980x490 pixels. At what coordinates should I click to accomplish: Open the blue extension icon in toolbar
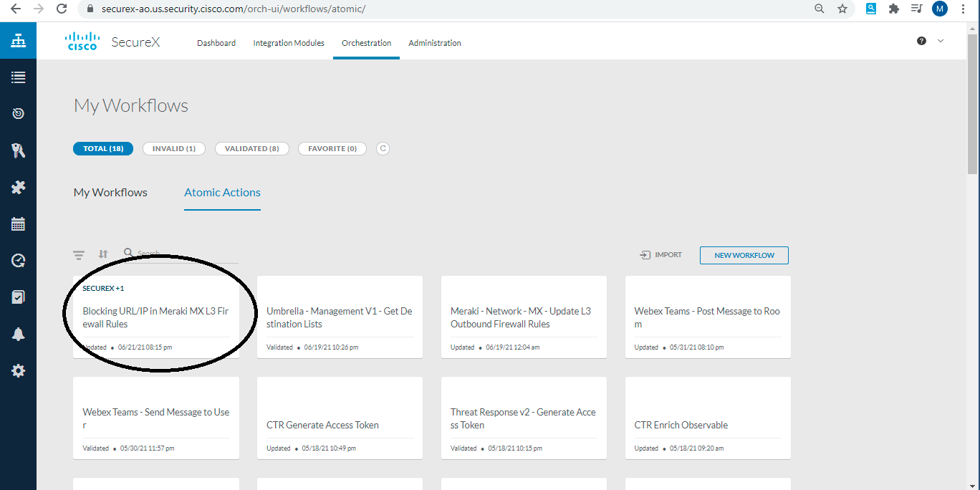click(x=871, y=9)
